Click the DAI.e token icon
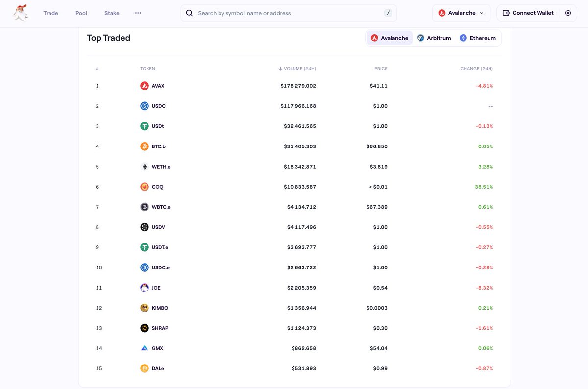588x389 pixels. coord(144,368)
